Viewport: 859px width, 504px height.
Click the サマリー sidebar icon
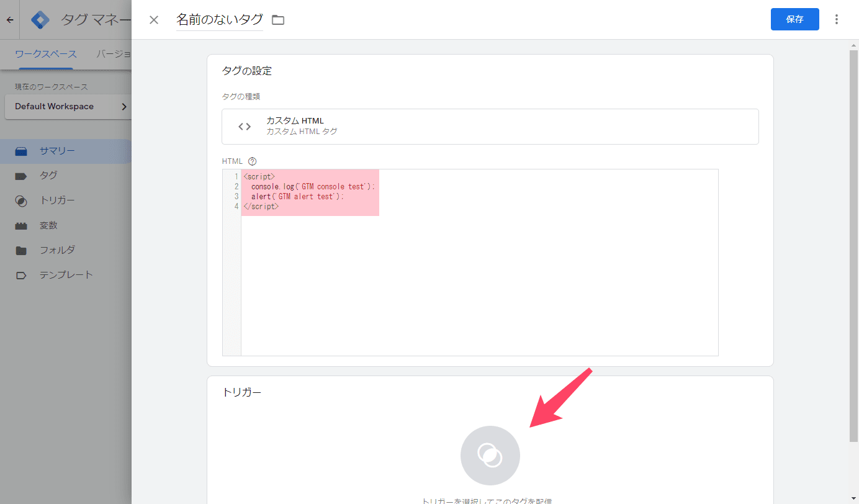(21, 151)
